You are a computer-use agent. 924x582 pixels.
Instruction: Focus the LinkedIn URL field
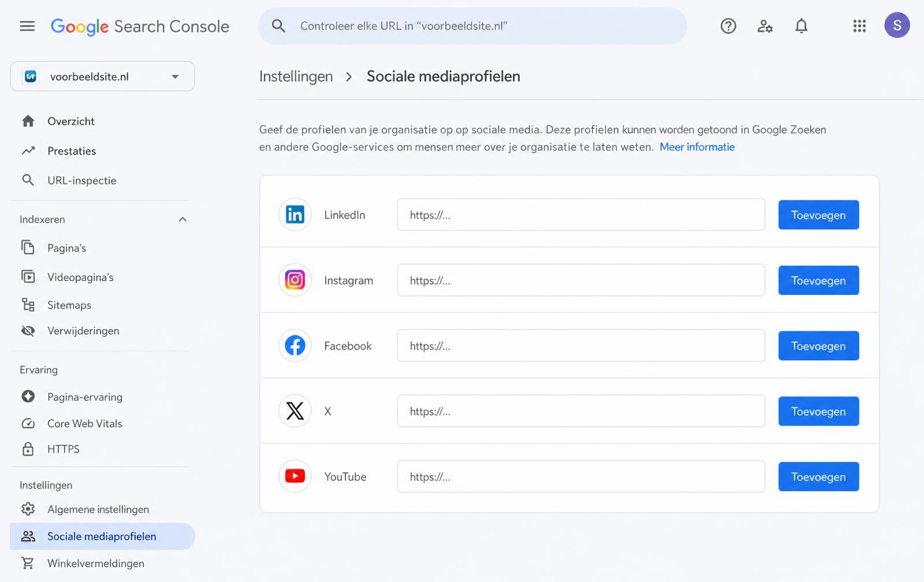coord(581,215)
